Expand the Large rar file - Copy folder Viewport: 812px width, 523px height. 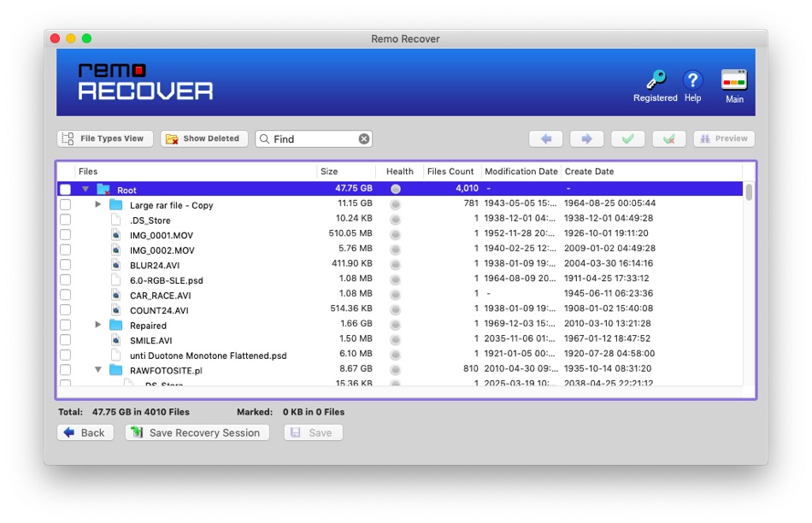(x=98, y=204)
